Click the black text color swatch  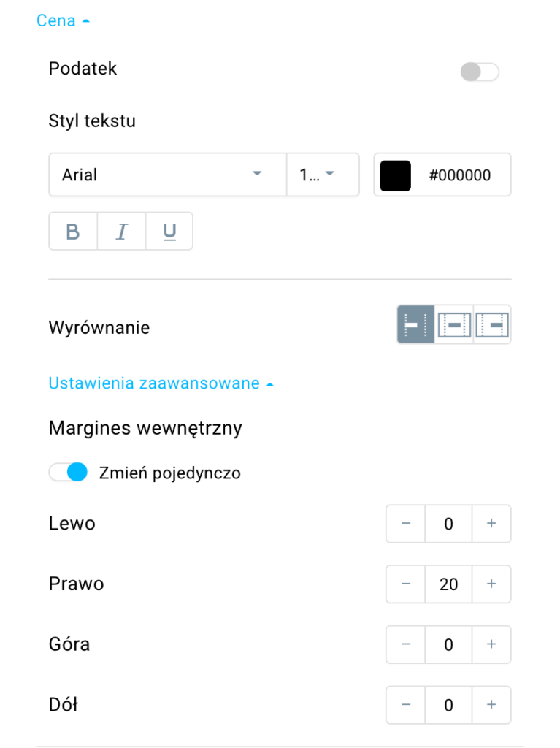click(396, 175)
